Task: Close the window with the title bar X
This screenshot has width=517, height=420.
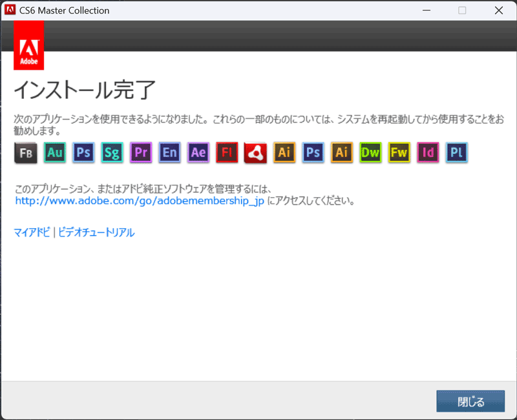Action: coord(499,10)
